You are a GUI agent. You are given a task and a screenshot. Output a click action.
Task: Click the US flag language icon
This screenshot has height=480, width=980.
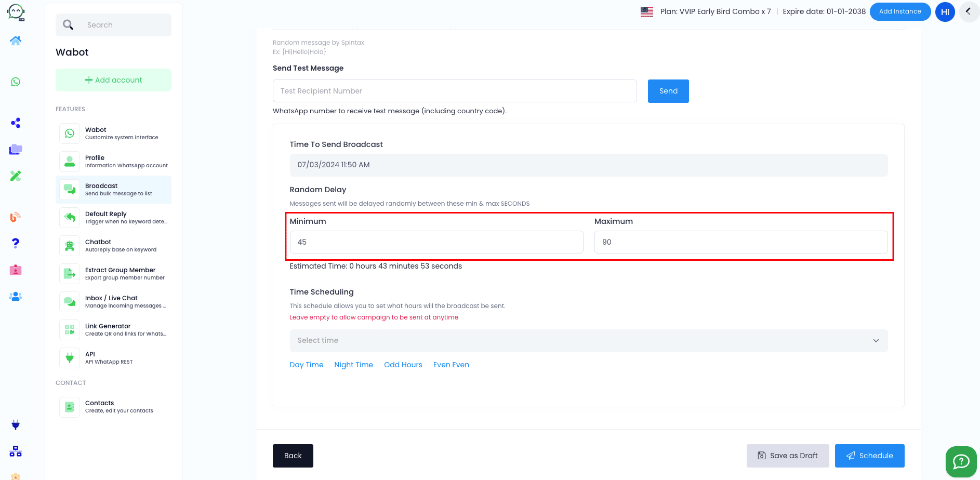click(x=647, y=11)
